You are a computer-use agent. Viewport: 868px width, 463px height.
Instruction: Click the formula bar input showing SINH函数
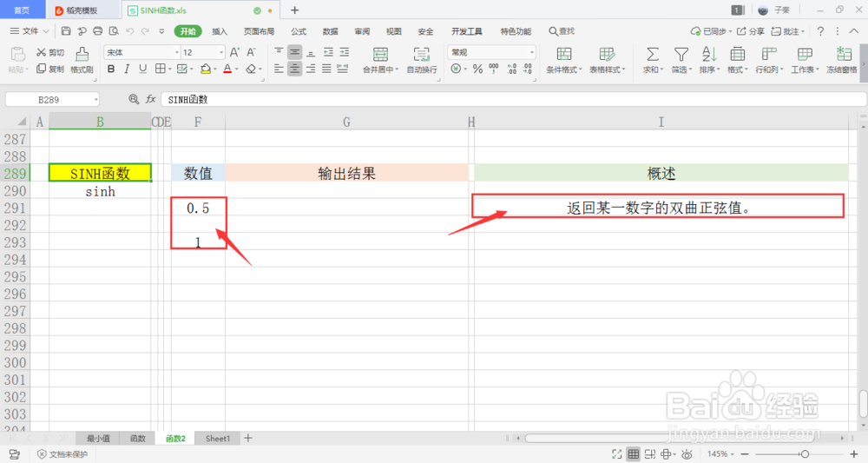coord(513,100)
